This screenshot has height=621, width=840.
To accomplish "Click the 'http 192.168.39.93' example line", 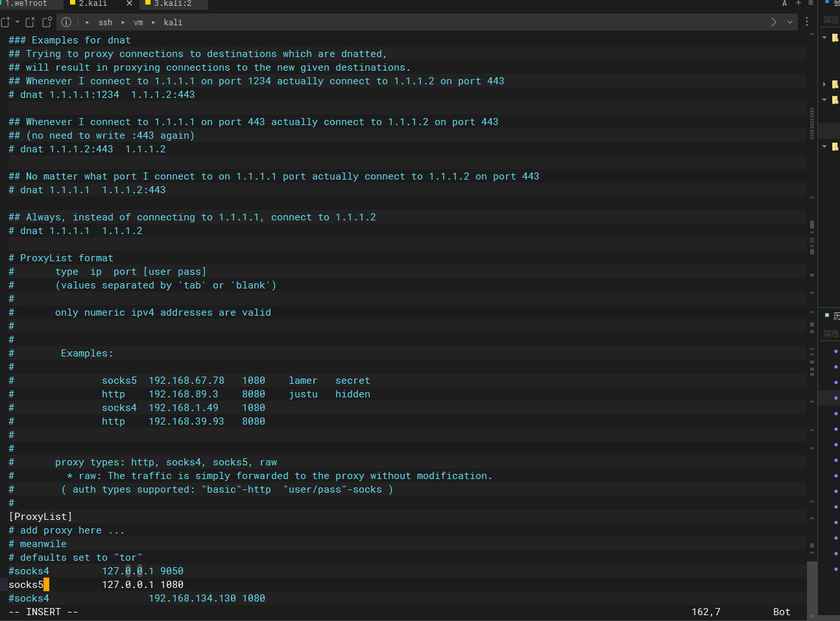I will tap(184, 421).
